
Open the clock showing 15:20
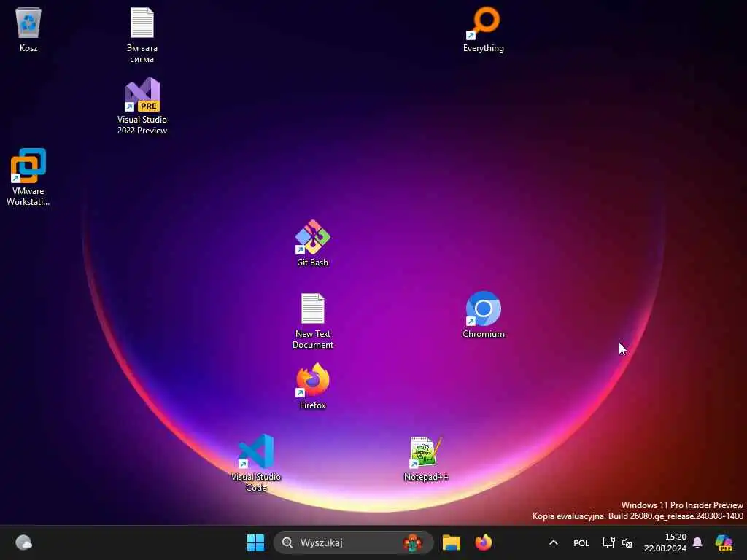pos(665,542)
